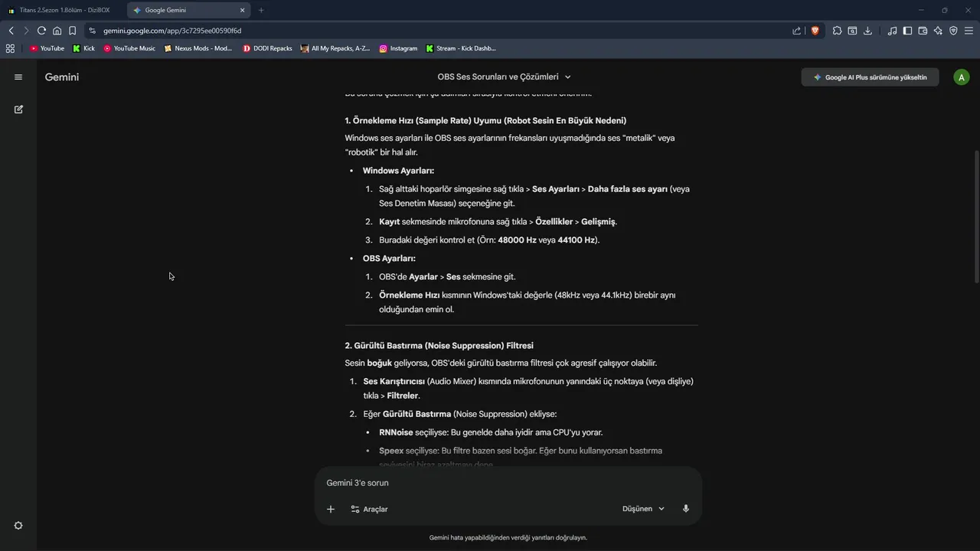Go back with browser back arrow
Image resolution: width=980 pixels, height=551 pixels.
11,31
